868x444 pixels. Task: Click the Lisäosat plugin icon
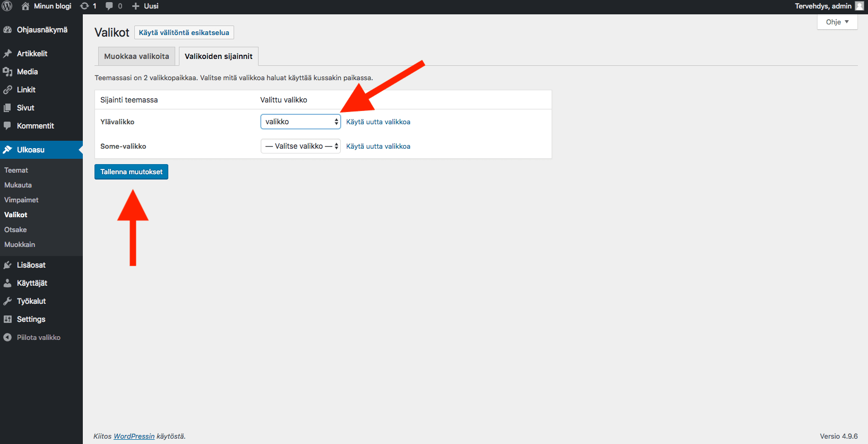tap(7, 265)
